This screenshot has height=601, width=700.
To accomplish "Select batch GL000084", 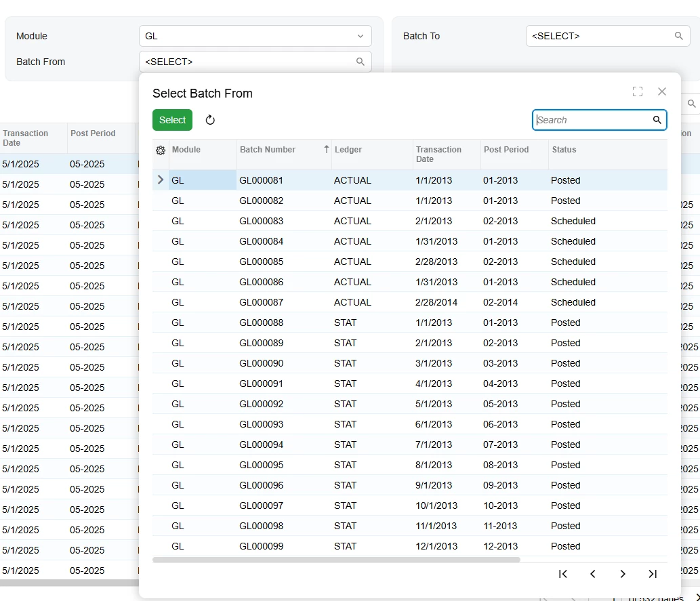I will pos(410,241).
